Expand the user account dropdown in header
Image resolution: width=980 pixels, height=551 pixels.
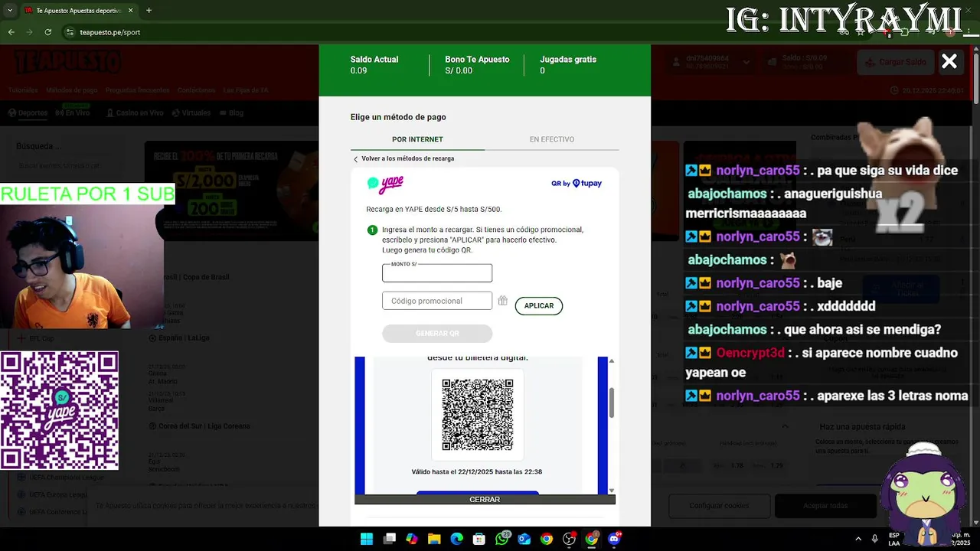point(746,62)
